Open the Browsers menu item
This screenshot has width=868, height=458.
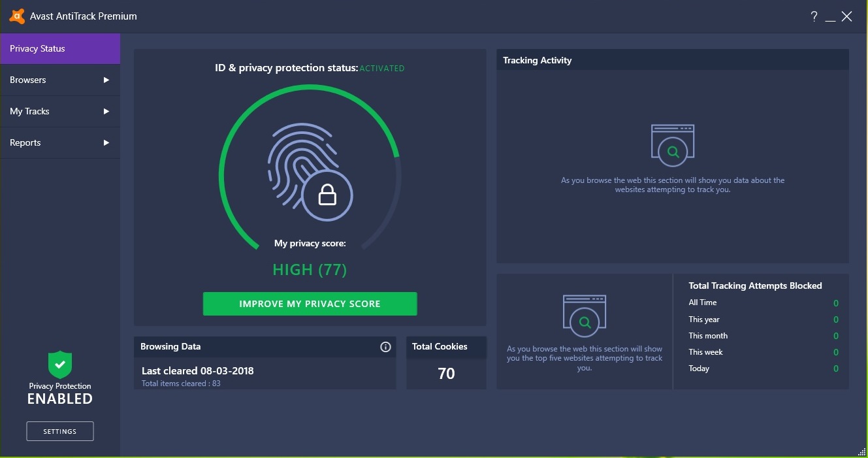click(60, 80)
